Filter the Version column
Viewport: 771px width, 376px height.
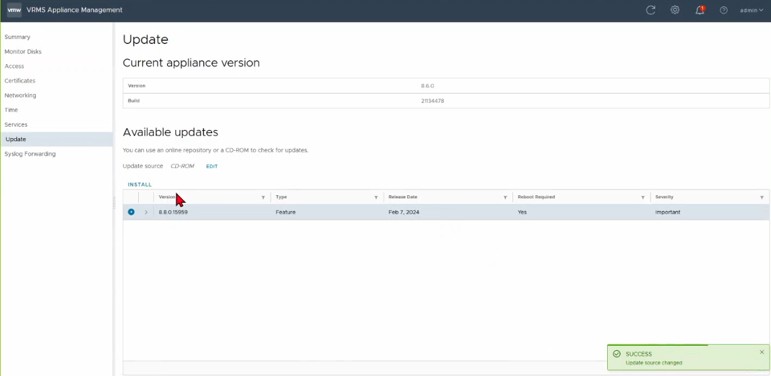(x=263, y=197)
